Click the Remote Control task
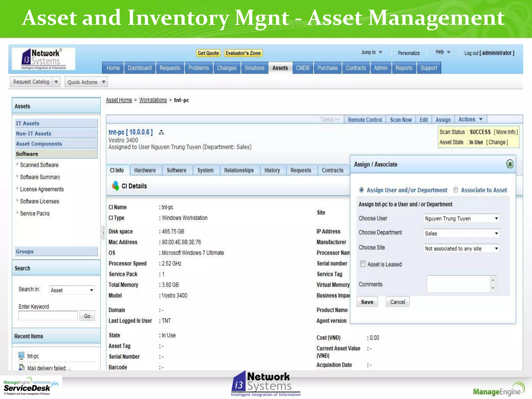532x399 pixels. click(365, 119)
